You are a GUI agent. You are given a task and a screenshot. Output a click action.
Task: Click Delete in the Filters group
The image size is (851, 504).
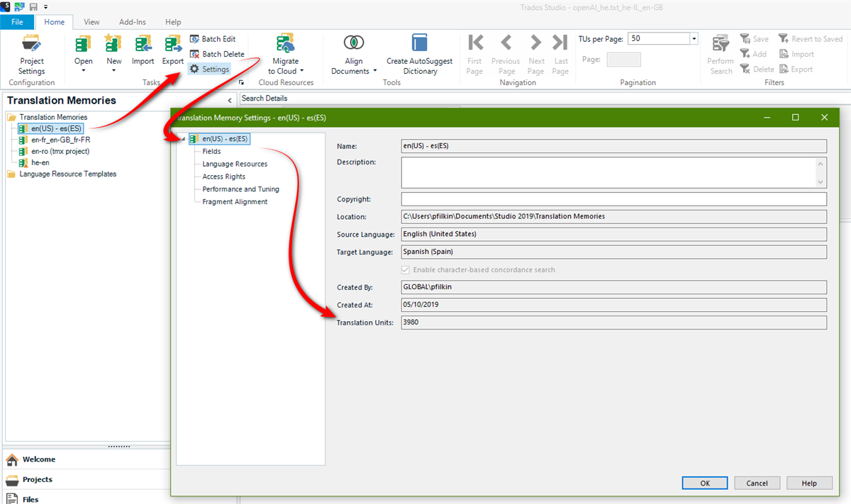click(757, 69)
